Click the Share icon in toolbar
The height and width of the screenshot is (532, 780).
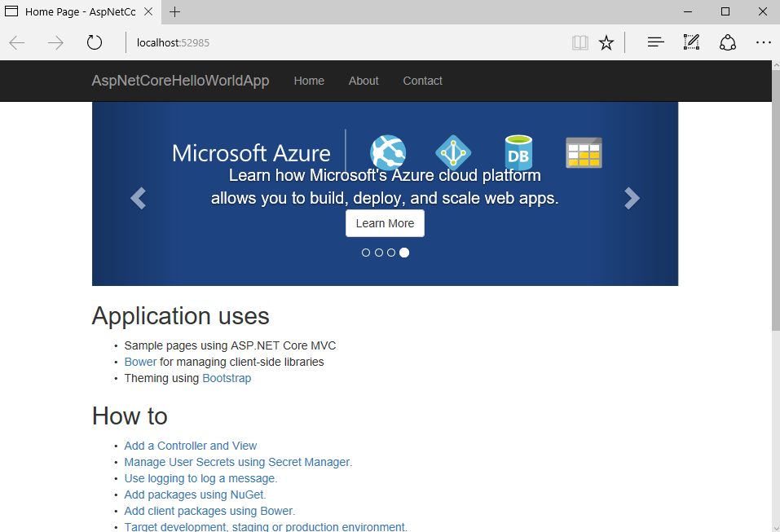pyautogui.click(x=728, y=42)
